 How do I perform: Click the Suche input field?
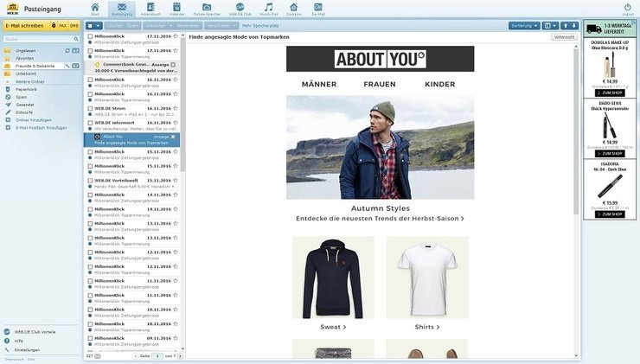[38, 39]
